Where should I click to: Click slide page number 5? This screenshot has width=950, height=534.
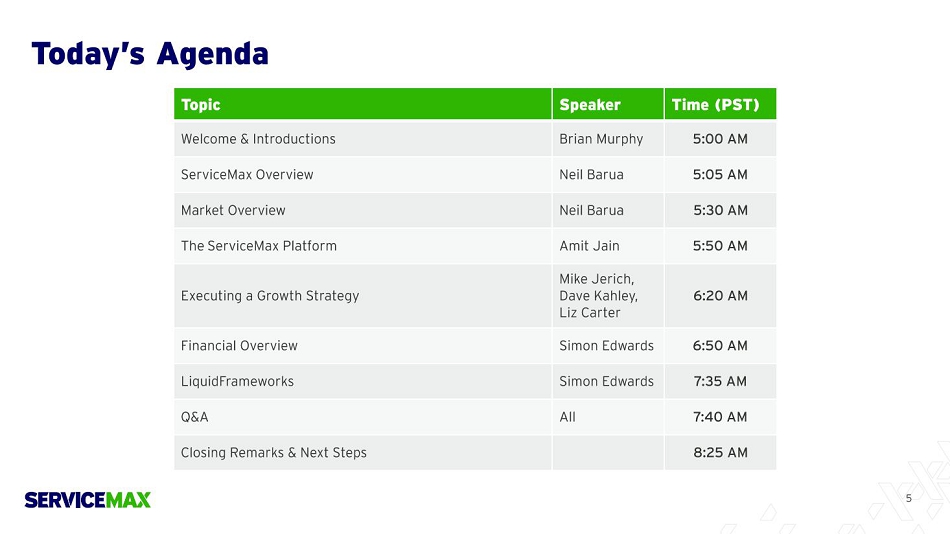(908, 498)
